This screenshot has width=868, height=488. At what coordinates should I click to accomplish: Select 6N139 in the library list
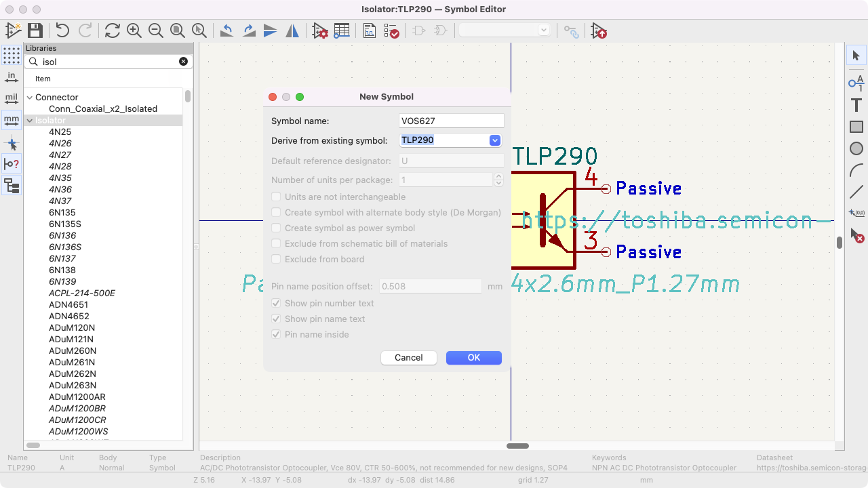coord(62,282)
